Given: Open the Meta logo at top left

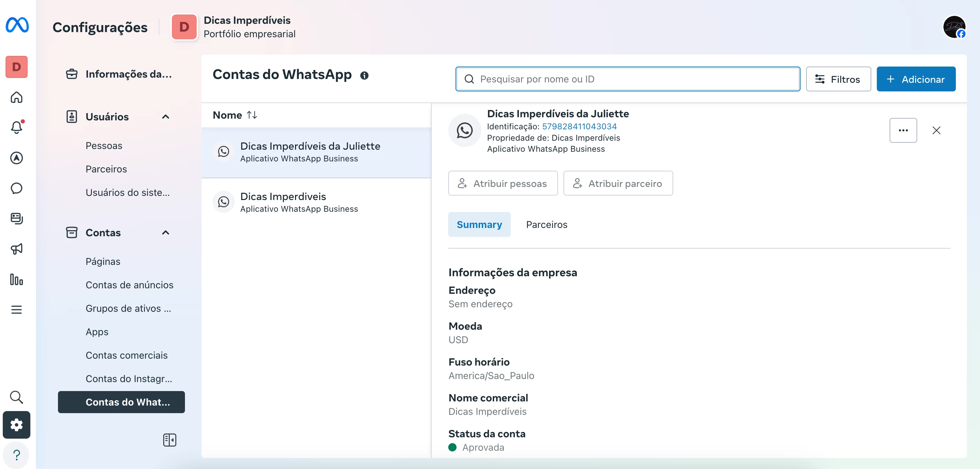Looking at the screenshot, I should pyautogui.click(x=17, y=25).
